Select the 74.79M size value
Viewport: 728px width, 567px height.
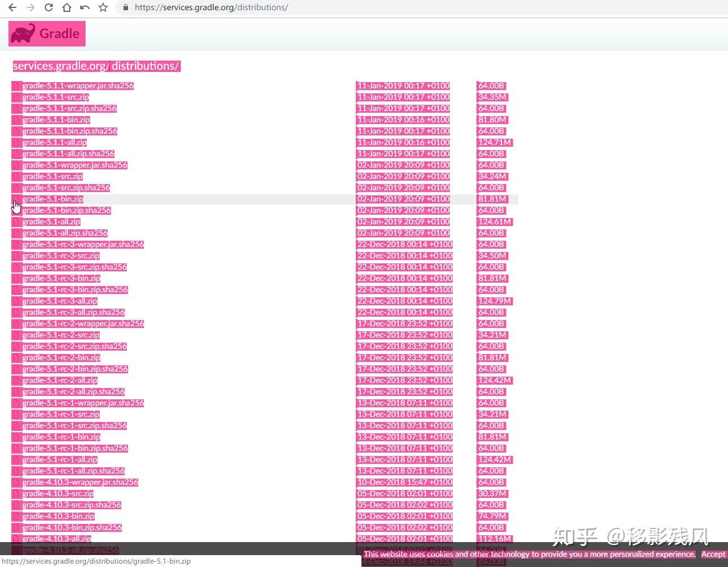point(492,517)
